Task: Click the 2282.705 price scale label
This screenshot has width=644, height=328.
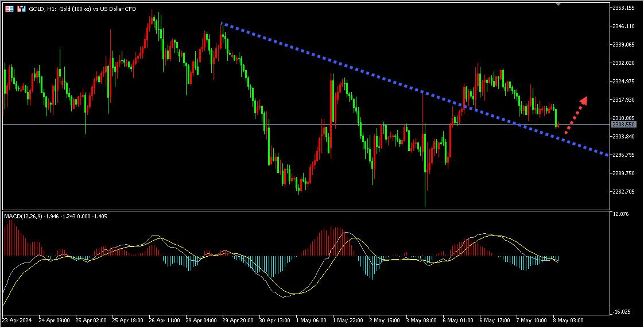Action: [623, 191]
